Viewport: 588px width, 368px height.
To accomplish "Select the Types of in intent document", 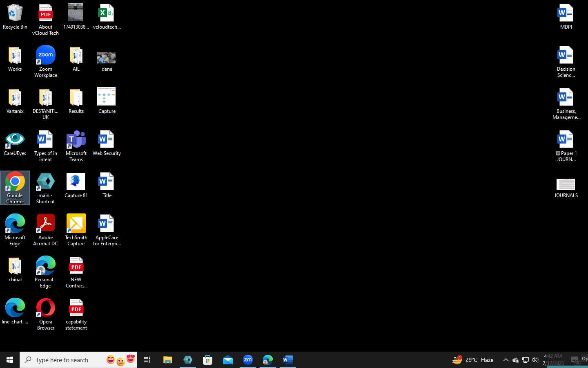I will point(45,146).
